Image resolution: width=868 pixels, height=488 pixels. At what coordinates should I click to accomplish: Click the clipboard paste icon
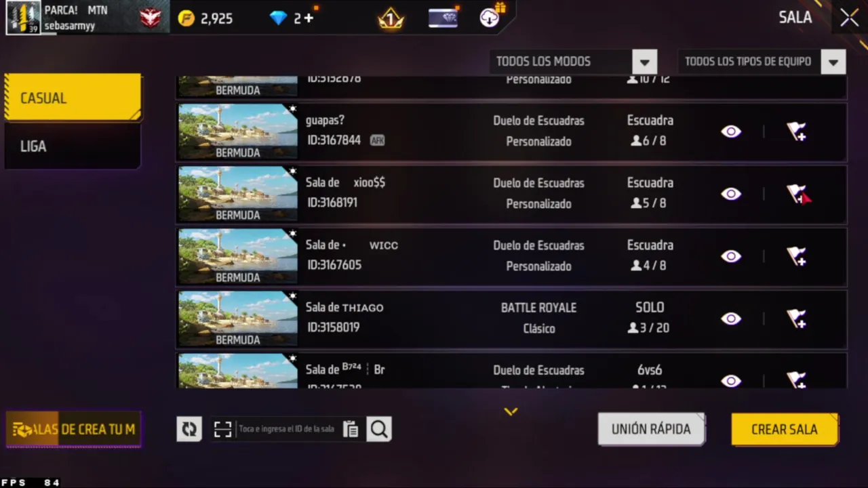click(351, 429)
